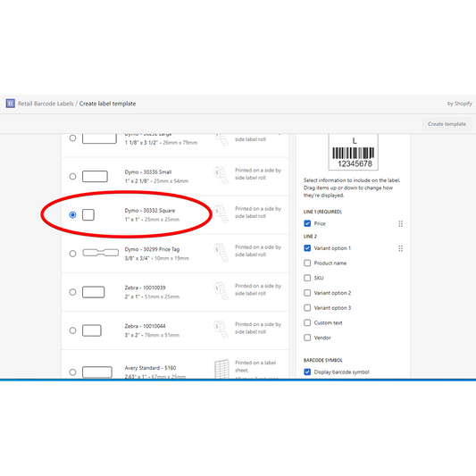Click Dymo 30336 Small label shape preview
This screenshot has height=476, width=476.
pyautogui.click(x=95, y=176)
